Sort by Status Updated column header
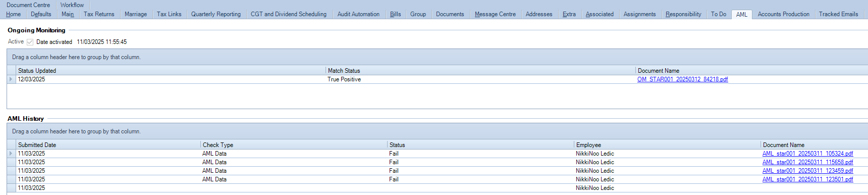 [x=171, y=71]
